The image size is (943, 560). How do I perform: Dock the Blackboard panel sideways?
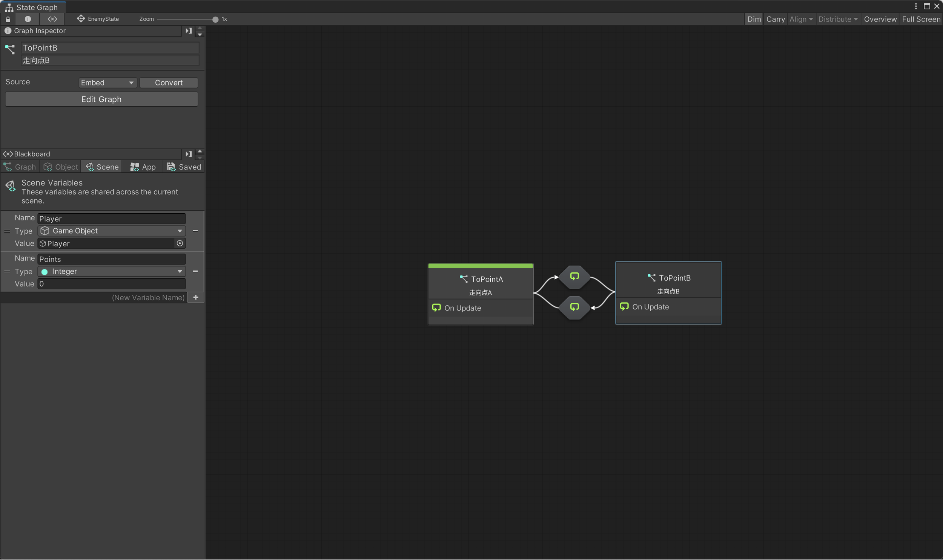click(x=189, y=154)
